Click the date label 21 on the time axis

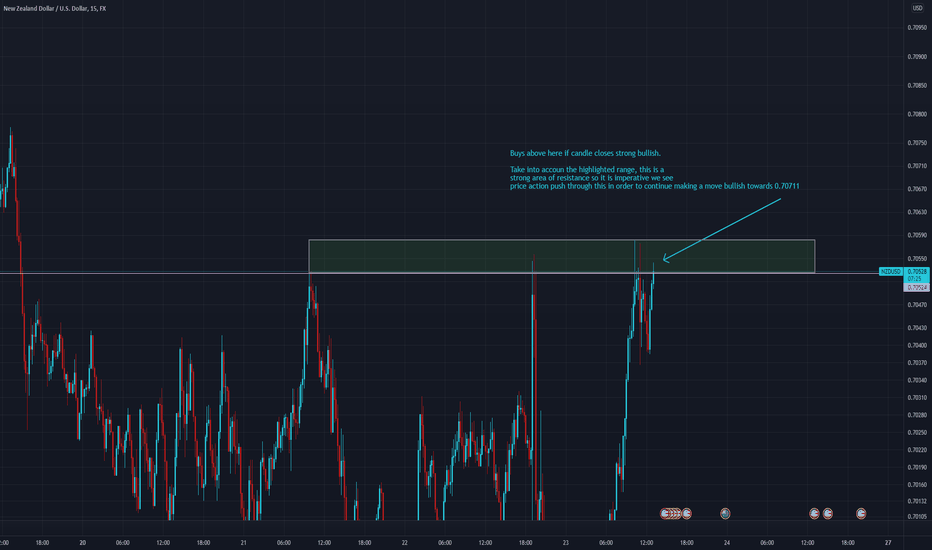(x=244, y=542)
